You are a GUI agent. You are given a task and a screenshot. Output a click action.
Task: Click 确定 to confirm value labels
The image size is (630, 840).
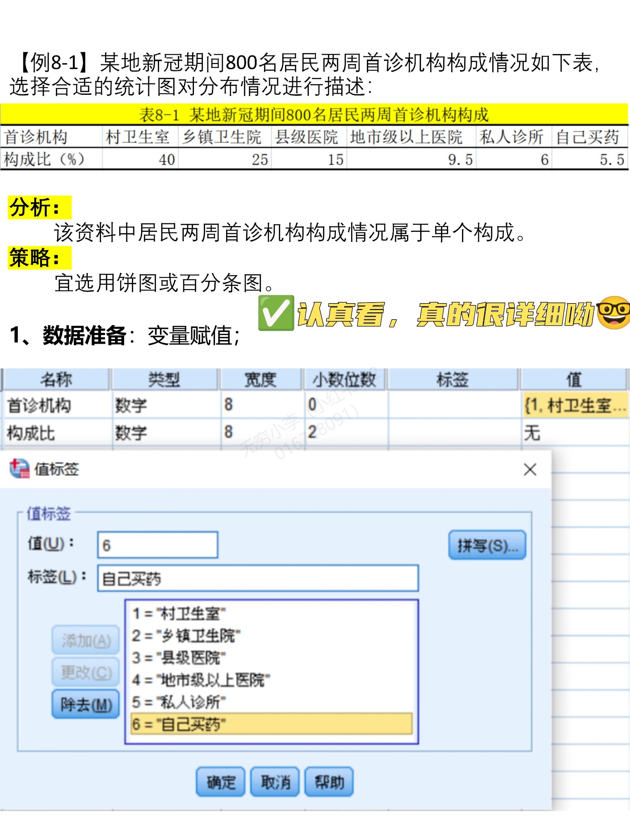[x=220, y=782]
